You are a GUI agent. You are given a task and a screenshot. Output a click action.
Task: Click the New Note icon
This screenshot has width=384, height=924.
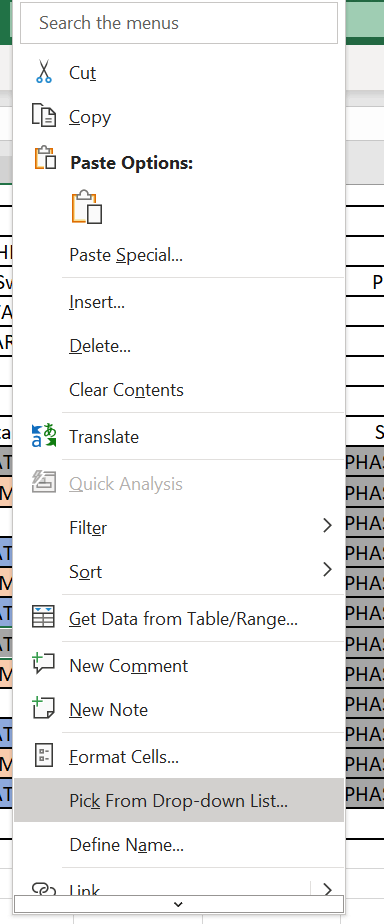coord(44,708)
